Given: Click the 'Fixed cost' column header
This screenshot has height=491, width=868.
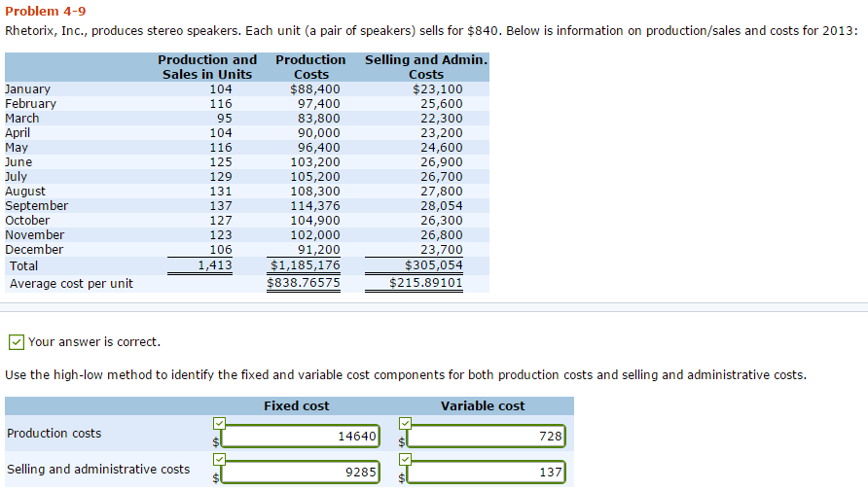Looking at the screenshot, I should pos(296,405).
